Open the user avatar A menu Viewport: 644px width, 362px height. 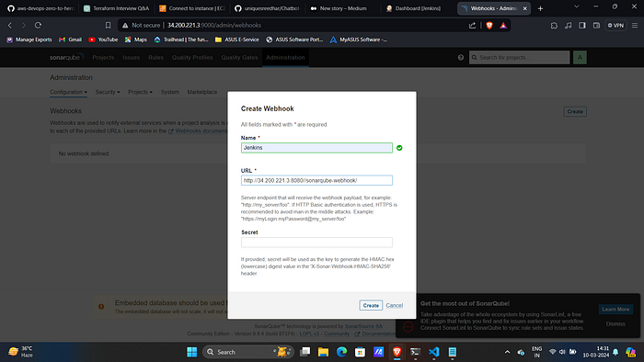[x=580, y=57]
